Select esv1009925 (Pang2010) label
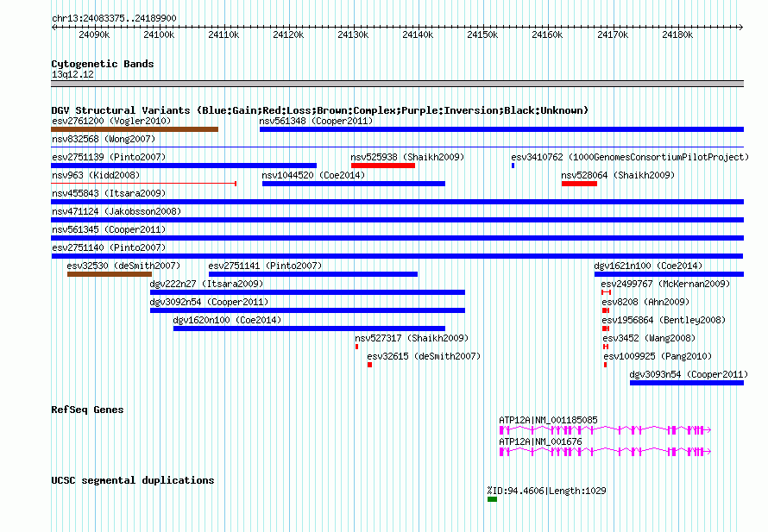Image resolution: width=768 pixels, height=532 pixels. (x=658, y=356)
